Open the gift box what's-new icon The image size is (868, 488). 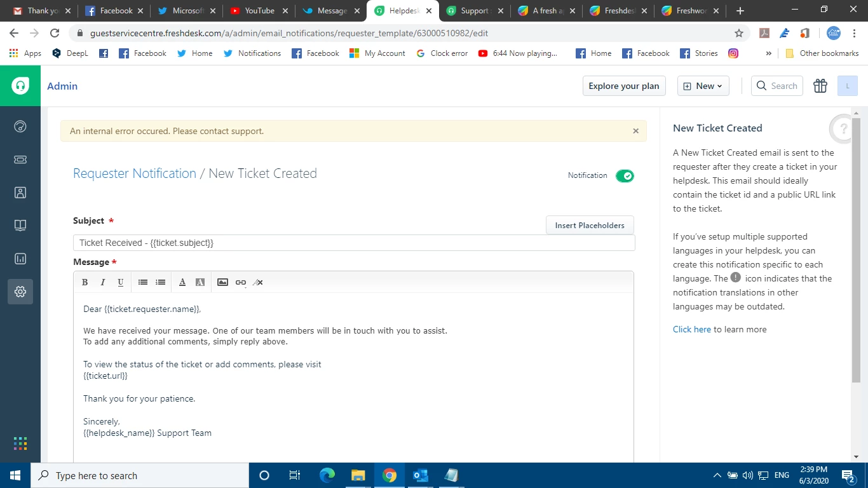[820, 86]
